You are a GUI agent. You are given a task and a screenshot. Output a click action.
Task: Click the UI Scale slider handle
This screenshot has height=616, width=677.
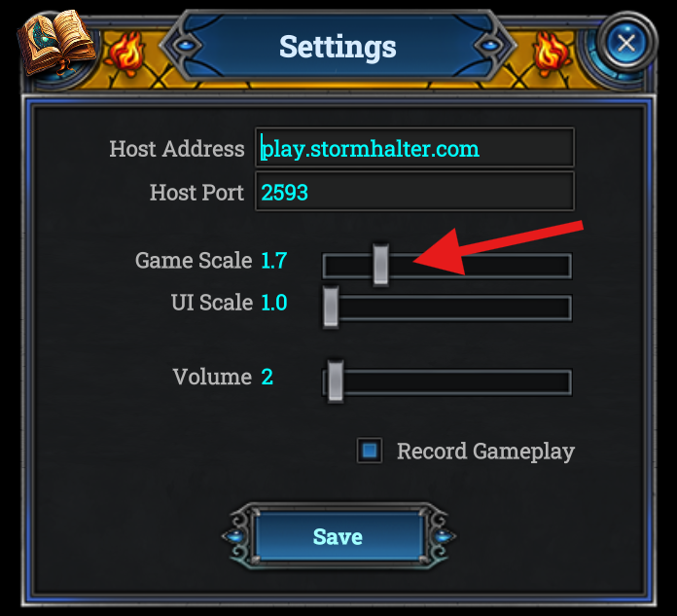331,307
